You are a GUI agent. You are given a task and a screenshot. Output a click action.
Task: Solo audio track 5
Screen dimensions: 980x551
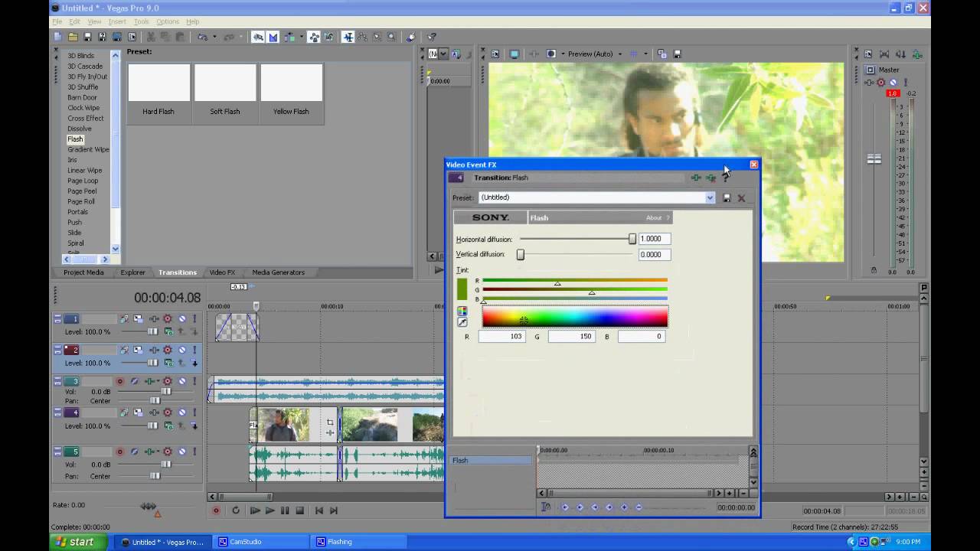tap(194, 452)
